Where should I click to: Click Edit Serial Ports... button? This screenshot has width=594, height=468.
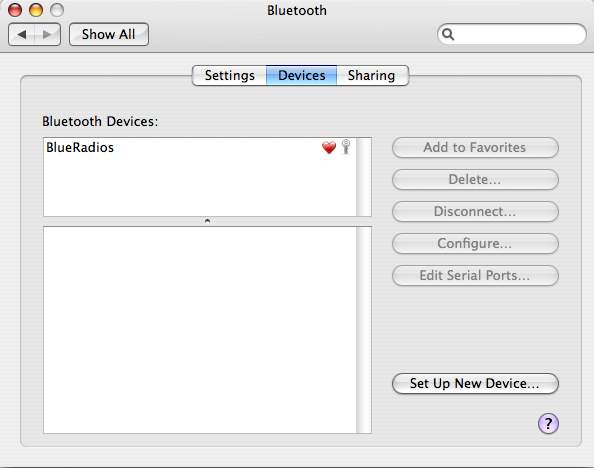coord(475,275)
